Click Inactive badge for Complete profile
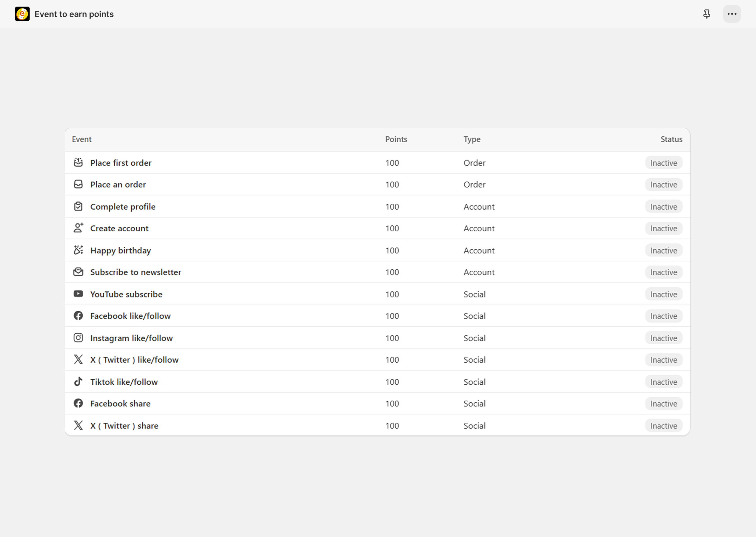The image size is (756, 537). click(x=664, y=207)
